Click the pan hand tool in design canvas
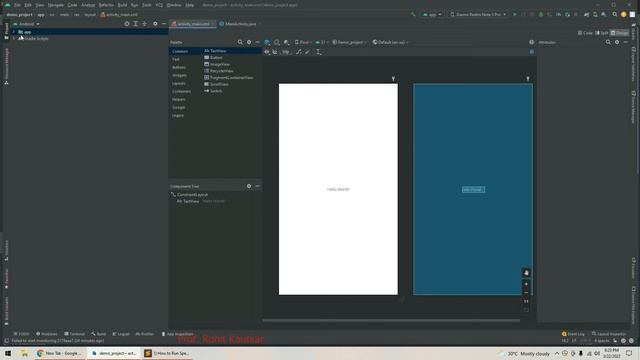Viewport: 640px width, 360px height. (x=526, y=273)
